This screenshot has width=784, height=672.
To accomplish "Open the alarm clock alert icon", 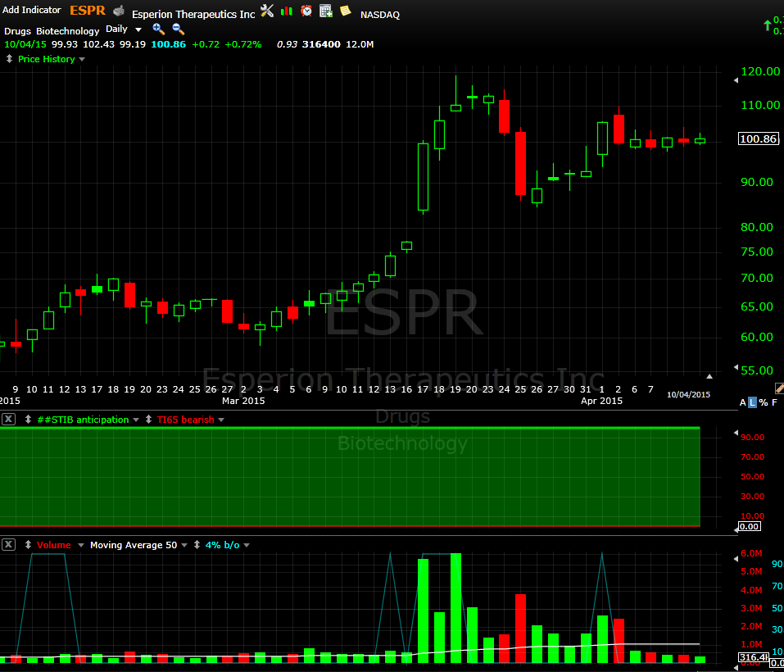I will 306,11.
